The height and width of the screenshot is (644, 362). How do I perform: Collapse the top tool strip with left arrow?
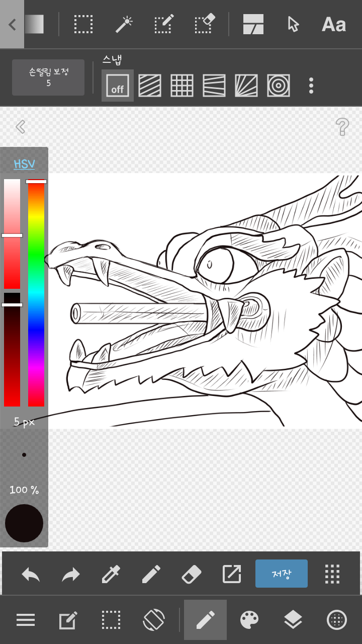(12, 24)
